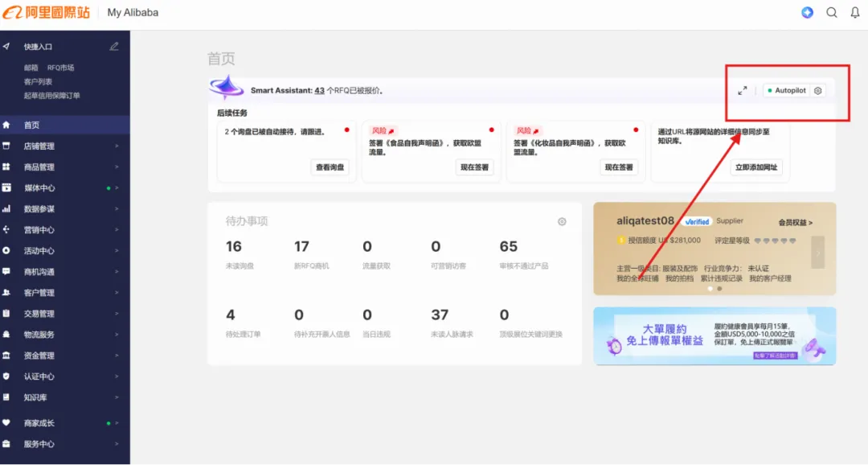Screen dimensions: 868x465
Task: Open the 累计违规记录 link
Action: pyautogui.click(x=721, y=278)
